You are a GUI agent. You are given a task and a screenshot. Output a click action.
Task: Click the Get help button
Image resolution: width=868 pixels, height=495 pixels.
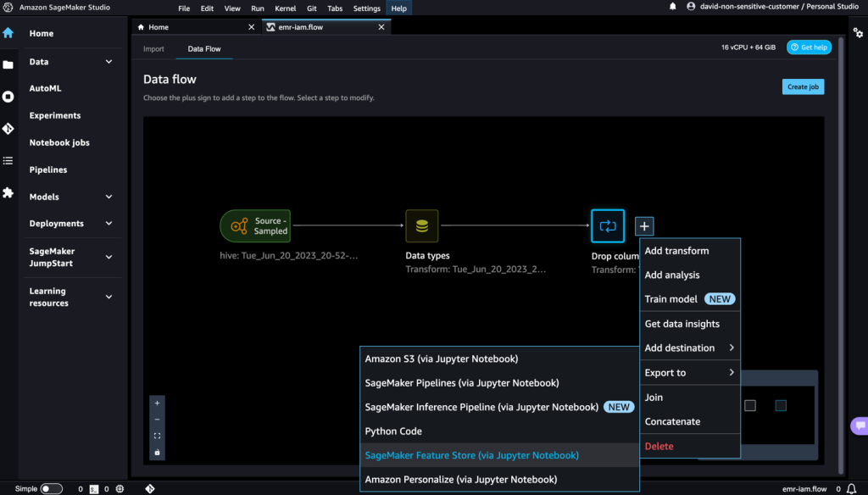(x=809, y=47)
